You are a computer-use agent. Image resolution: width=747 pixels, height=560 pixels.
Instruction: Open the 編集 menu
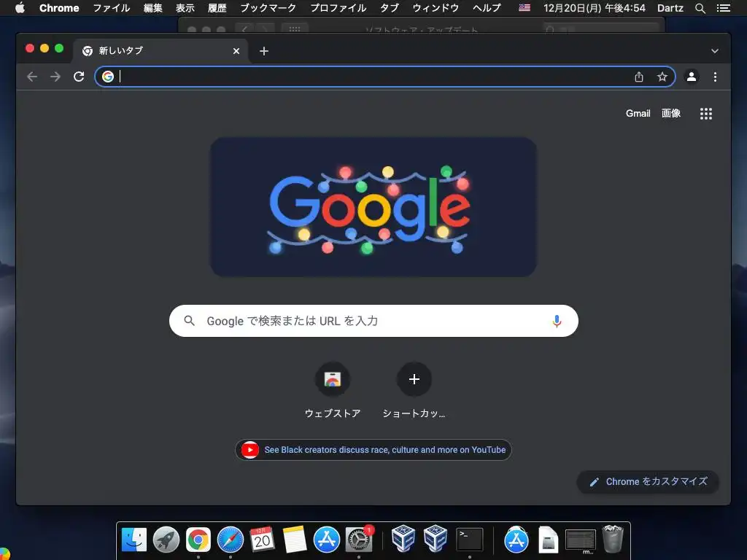(x=153, y=8)
